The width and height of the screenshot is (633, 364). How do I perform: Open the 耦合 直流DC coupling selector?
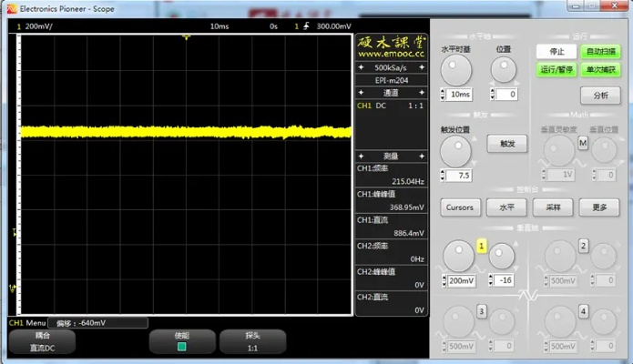[x=43, y=341]
